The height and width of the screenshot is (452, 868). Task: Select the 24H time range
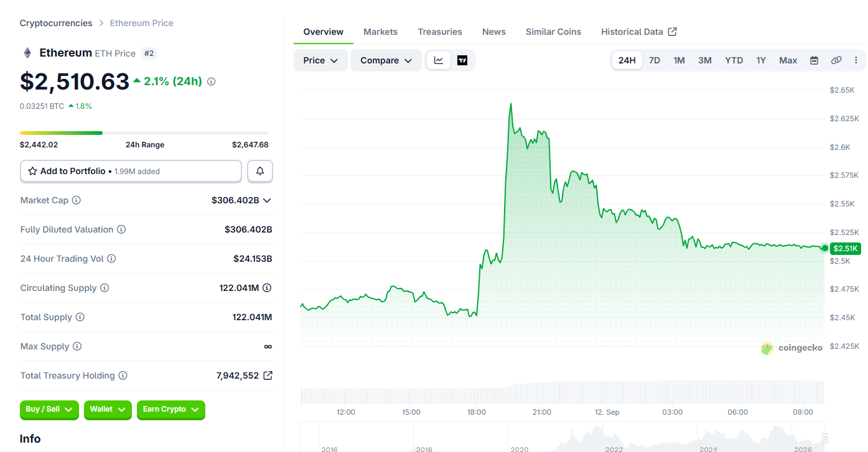[x=627, y=60]
